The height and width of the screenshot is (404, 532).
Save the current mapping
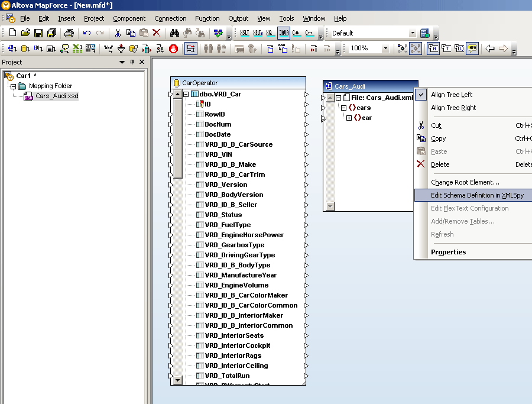(38, 33)
